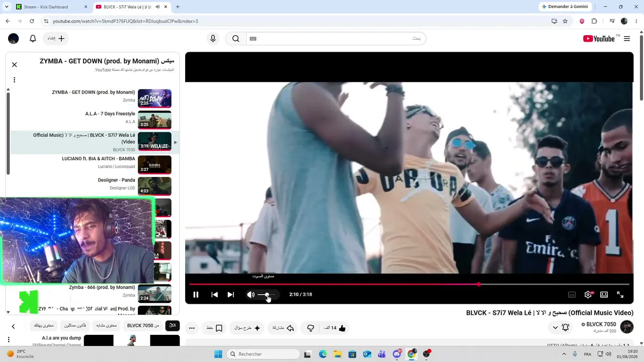
Task: Open the BLVCK 7050 channel avatar
Action: (x=626, y=327)
